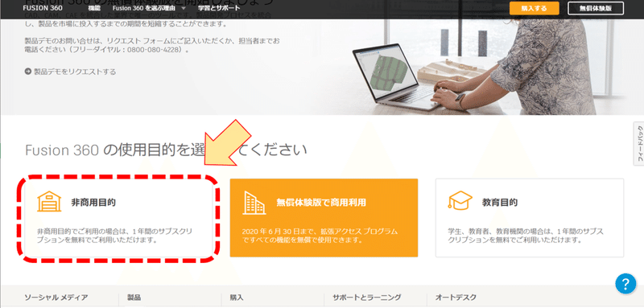Screen dimensions: 644x308
Task: Click the 製品 footer heading
Action: [x=134, y=298]
